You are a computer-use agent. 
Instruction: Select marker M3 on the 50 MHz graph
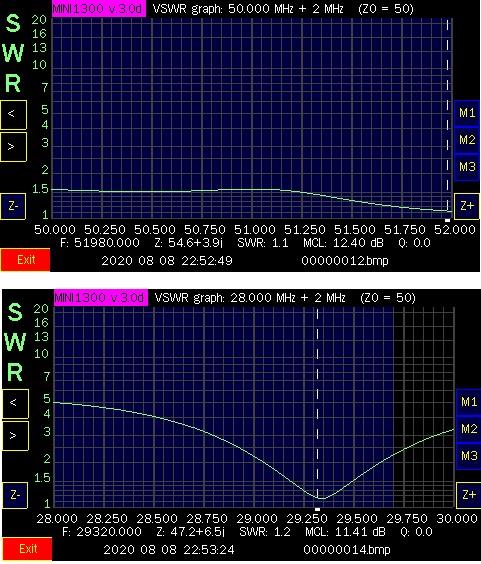coord(467,167)
